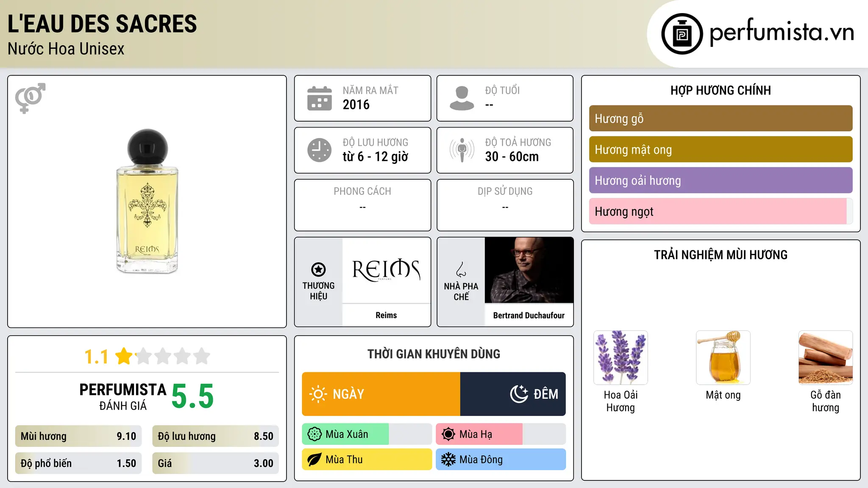Open the Reims brand name link
Image resolution: width=868 pixels, height=488 pixels.
coord(386,315)
